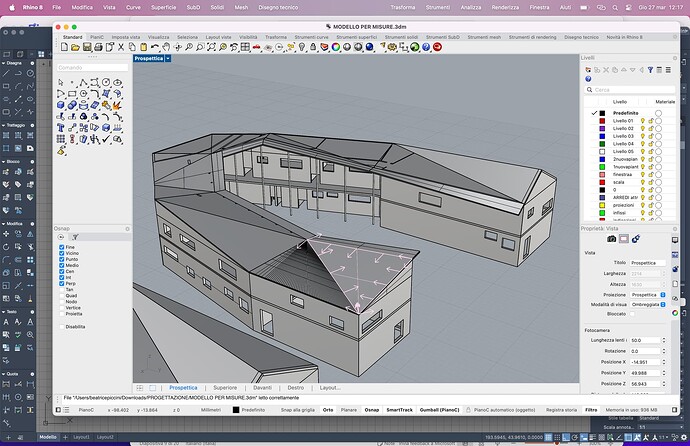Screen dimensions: 690x446
Task: Click the blue Render sphere icon
Action: [370, 47]
